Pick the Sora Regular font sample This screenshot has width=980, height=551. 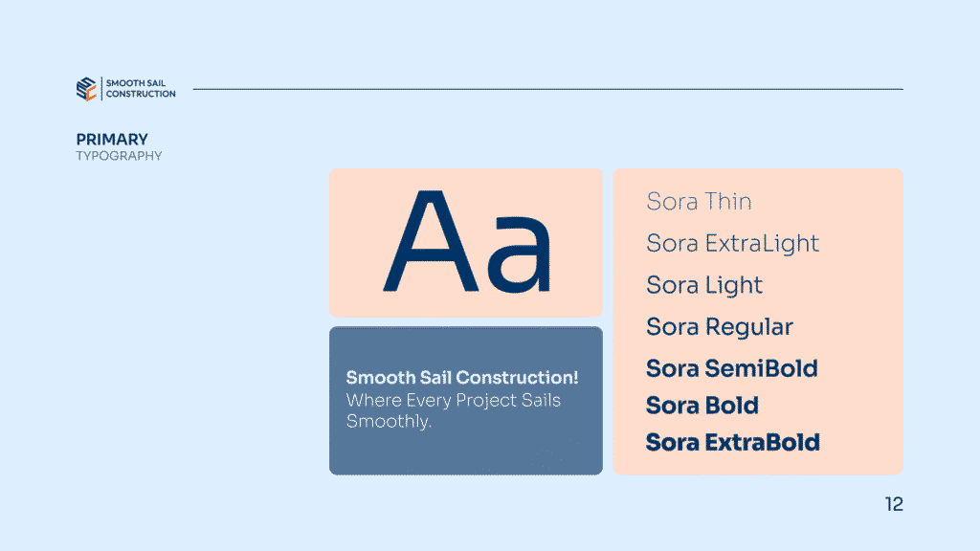[x=720, y=327]
